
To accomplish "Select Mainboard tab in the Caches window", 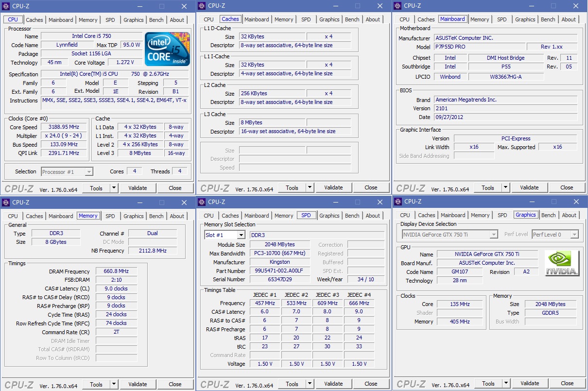I will pyautogui.click(x=257, y=19).
